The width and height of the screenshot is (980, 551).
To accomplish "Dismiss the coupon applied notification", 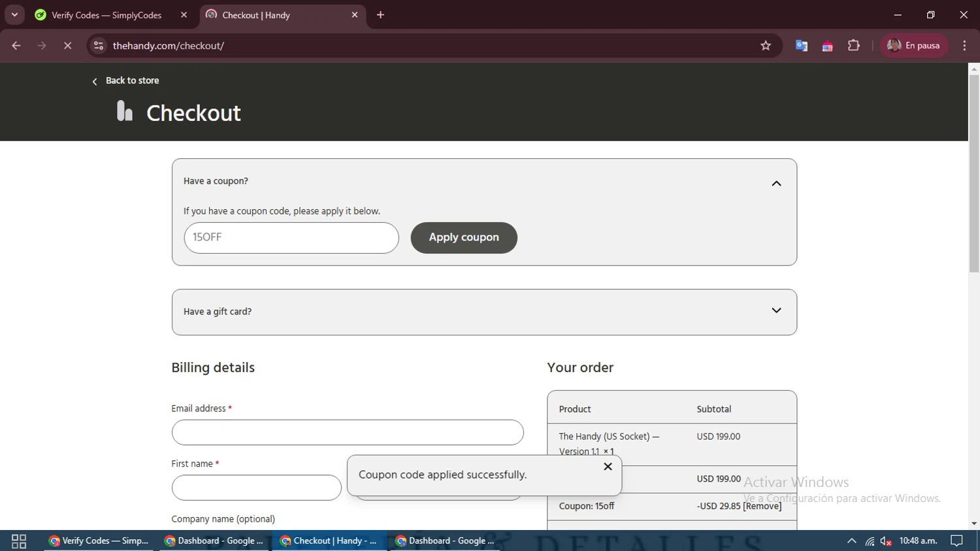I will coord(608,467).
